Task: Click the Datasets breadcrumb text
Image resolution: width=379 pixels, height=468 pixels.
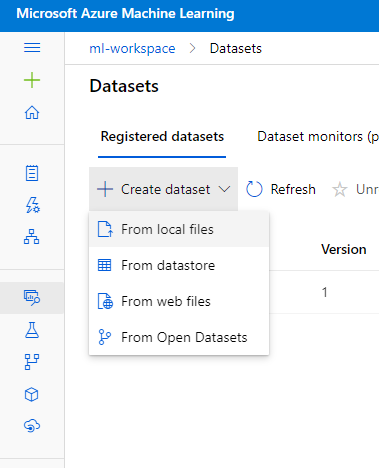Action: (236, 49)
